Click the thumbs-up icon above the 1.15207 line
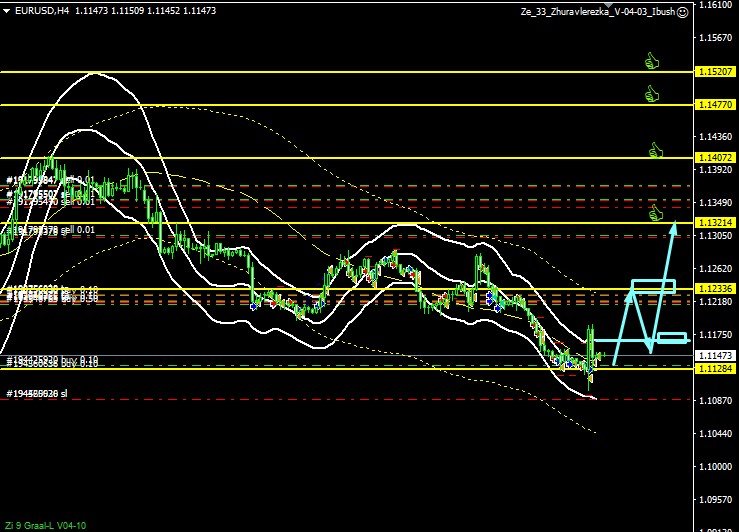 coord(652,61)
